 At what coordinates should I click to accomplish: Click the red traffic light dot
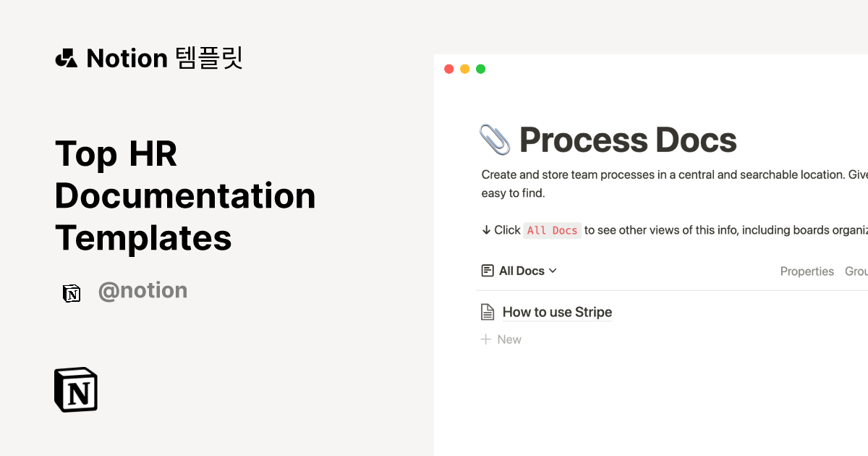click(448, 68)
